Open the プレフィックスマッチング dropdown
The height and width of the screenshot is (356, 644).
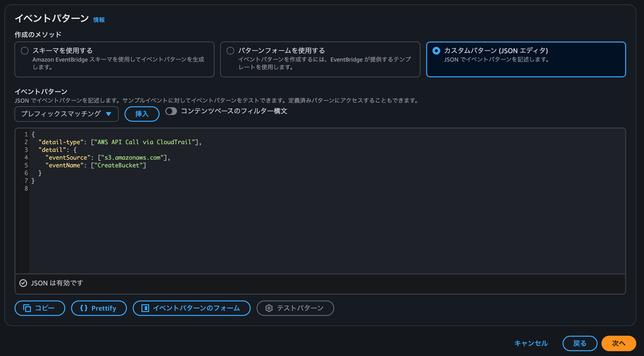tap(66, 114)
